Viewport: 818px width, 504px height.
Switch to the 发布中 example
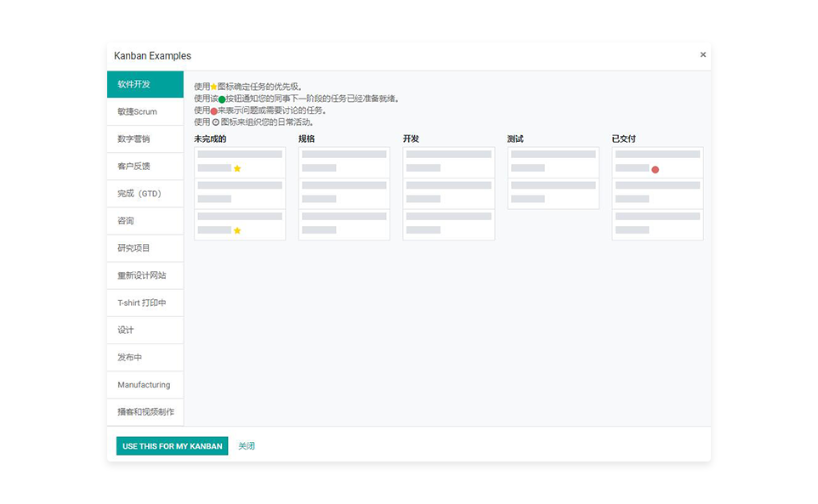pyautogui.click(x=145, y=357)
